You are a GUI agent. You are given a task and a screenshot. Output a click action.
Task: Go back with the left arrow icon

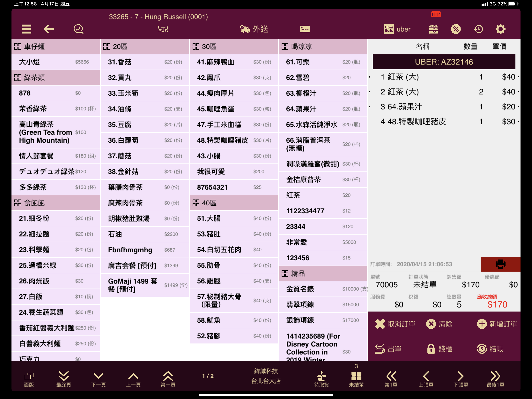(x=48, y=29)
